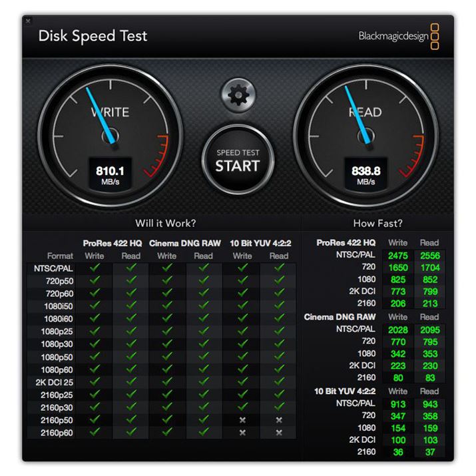
Task: Click X mark for 2160p50 YUV Write
Action: [242, 420]
